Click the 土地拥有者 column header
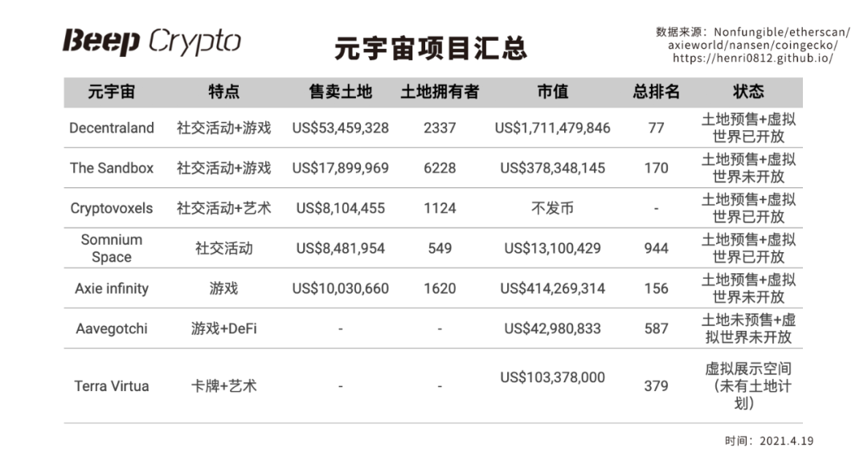868x461 pixels. (440, 92)
